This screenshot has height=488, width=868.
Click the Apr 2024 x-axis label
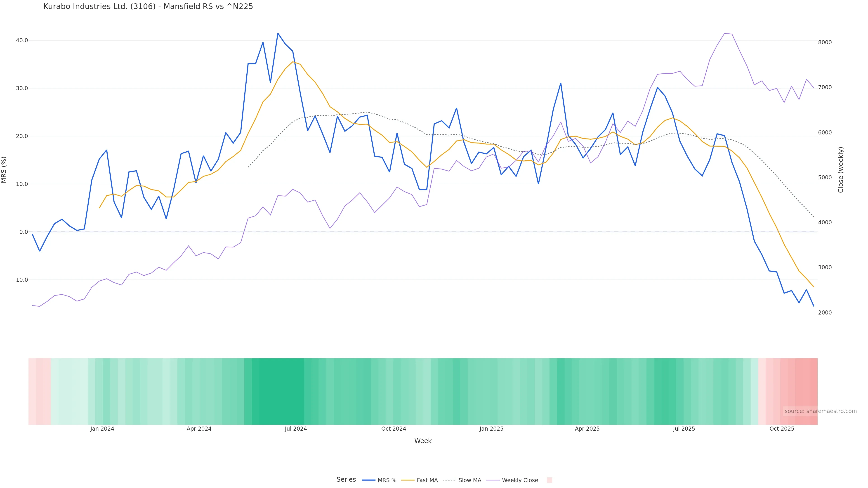tap(199, 429)
